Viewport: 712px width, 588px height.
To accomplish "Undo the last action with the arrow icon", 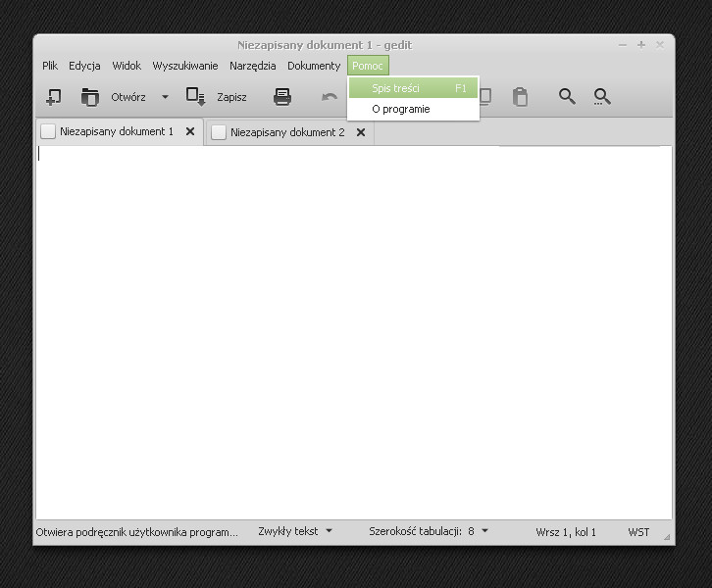I will tap(330, 97).
